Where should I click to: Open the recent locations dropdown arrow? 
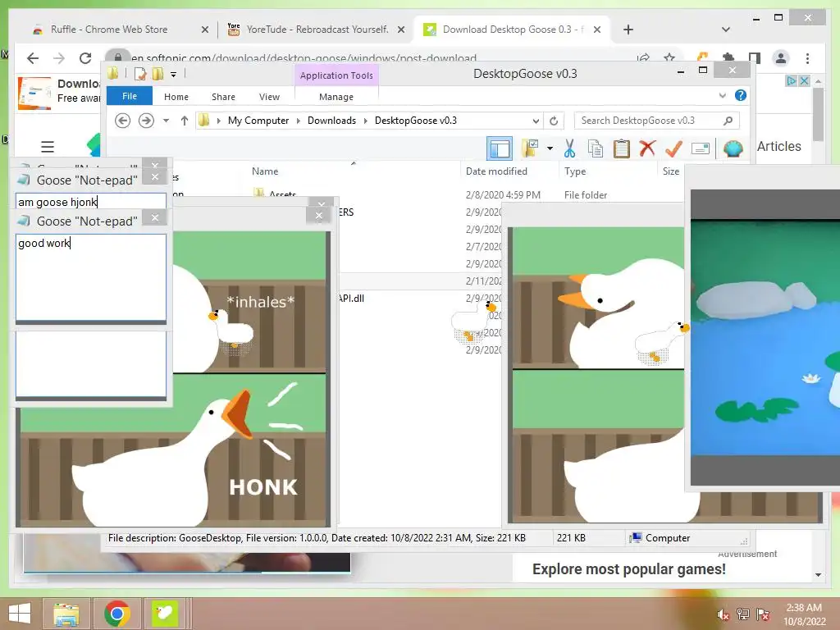pyautogui.click(x=166, y=121)
